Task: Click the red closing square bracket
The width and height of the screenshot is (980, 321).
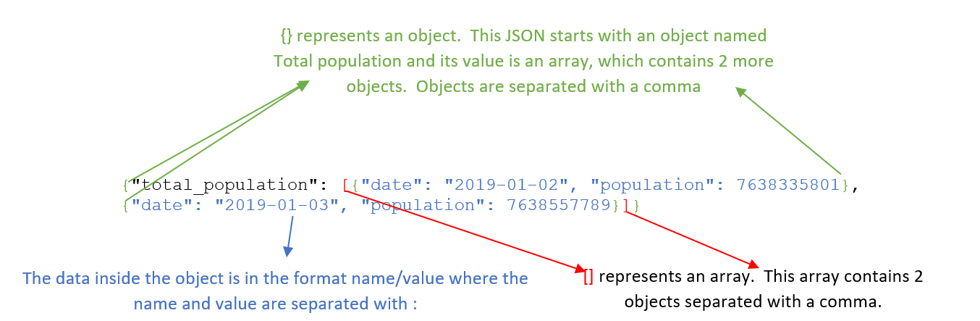Action: pyautogui.click(x=625, y=207)
